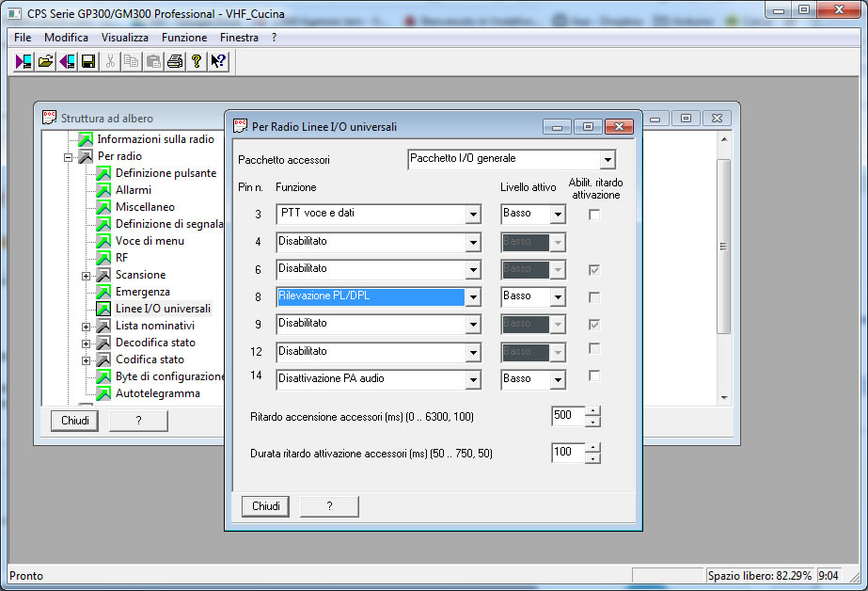868x591 pixels.
Task: Click the Miscellaneo tree icon
Action: coord(103,207)
